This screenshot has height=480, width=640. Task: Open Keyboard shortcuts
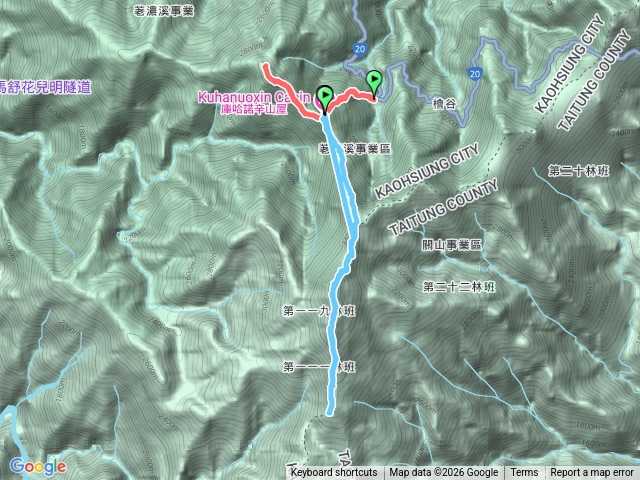tap(334, 473)
